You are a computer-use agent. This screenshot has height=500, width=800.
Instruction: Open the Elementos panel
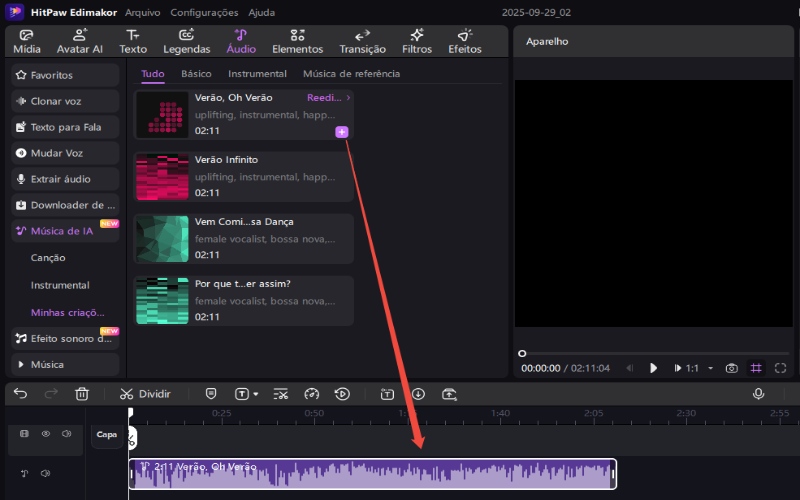click(297, 42)
